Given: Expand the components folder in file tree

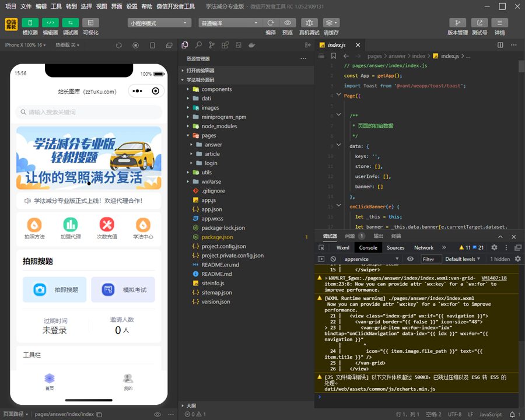Looking at the screenshot, I should point(216,89).
